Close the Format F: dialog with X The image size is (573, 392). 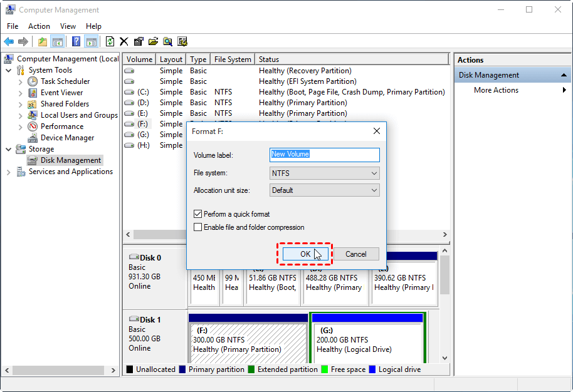point(377,131)
